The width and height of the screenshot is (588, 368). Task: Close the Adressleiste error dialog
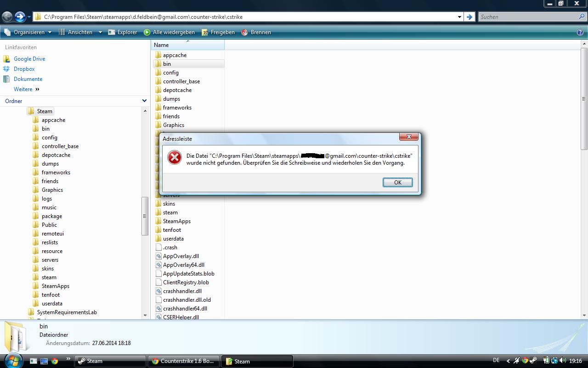pos(408,137)
